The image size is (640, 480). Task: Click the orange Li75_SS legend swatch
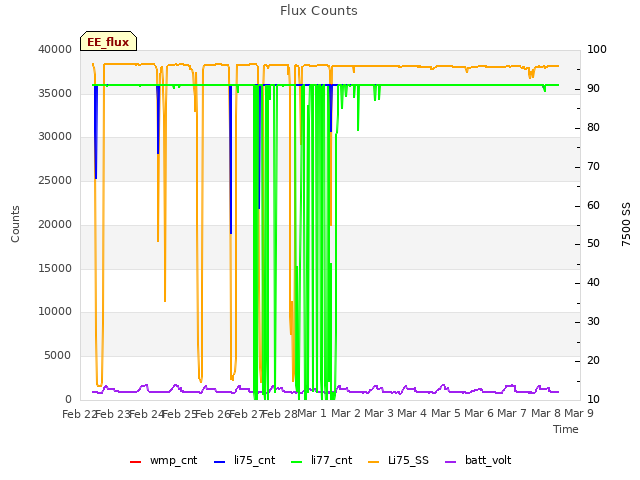(x=373, y=462)
